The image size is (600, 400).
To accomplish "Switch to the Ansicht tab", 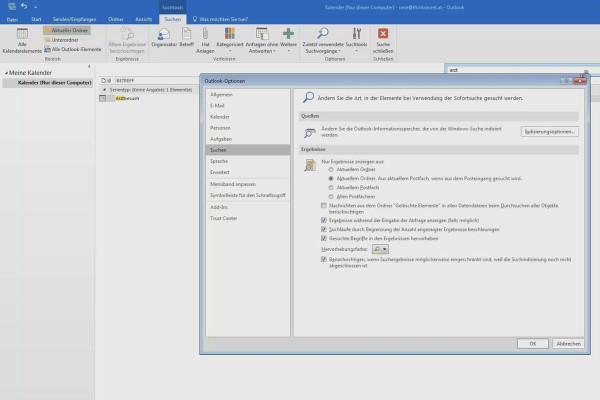I will point(143,19).
